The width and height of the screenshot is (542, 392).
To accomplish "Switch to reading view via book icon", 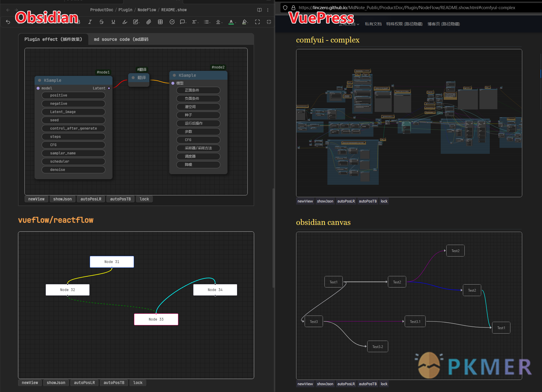I will click(259, 10).
